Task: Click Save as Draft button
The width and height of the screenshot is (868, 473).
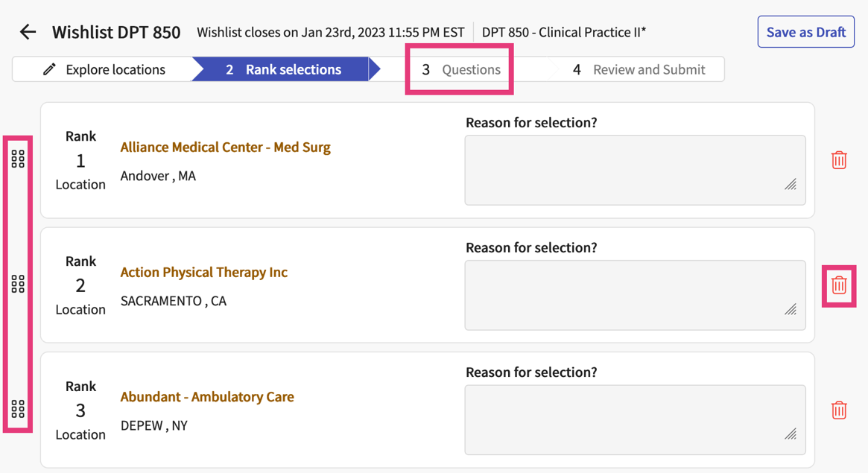Action: [805, 32]
